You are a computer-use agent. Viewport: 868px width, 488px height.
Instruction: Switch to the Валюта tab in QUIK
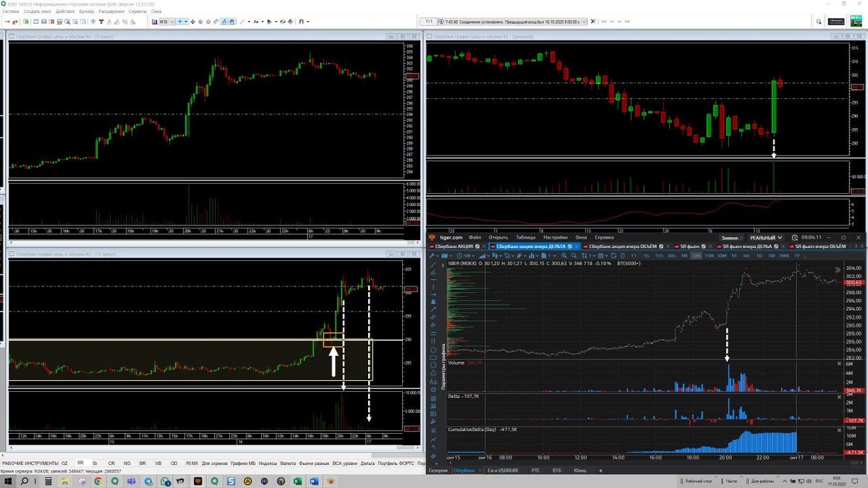288,463
